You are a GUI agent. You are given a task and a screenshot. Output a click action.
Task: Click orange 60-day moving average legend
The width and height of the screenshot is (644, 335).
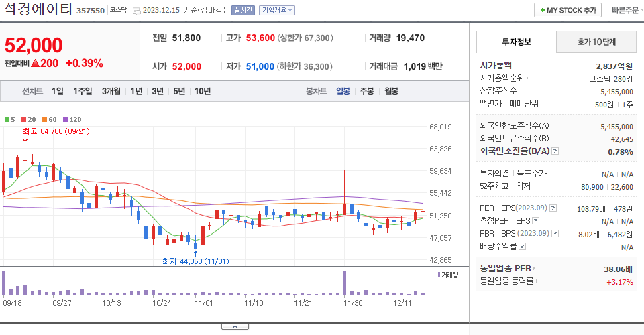[x=49, y=119]
